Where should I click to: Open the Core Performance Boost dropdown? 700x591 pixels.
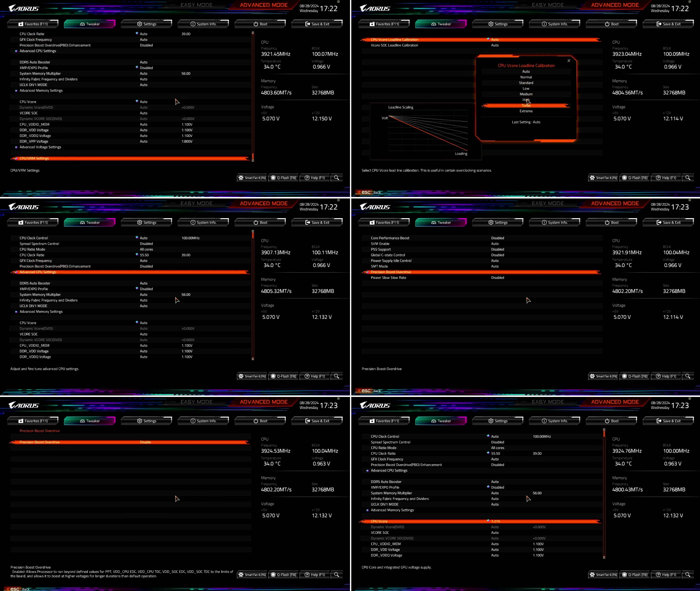pyautogui.click(x=497, y=238)
